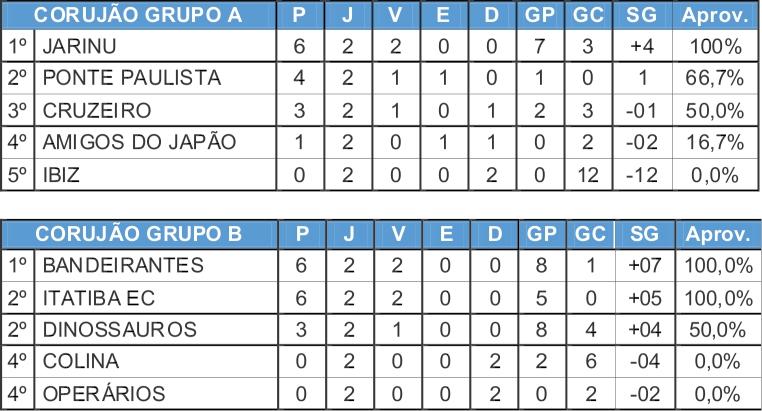762x411 pixels.
Task: Click the 16,7% cell for AMIGOS DO JAPÃO
Action: [x=713, y=142]
